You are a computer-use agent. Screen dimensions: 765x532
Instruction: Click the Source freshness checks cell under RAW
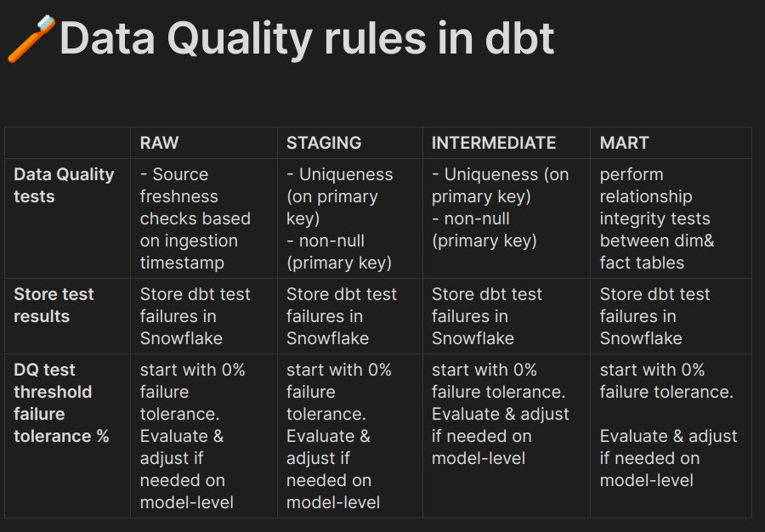click(x=204, y=218)
